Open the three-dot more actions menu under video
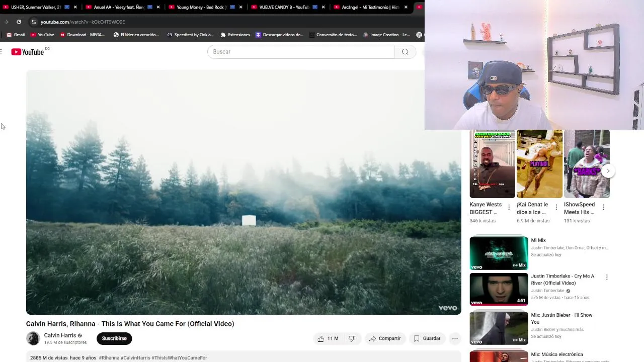 click(455, 338)
